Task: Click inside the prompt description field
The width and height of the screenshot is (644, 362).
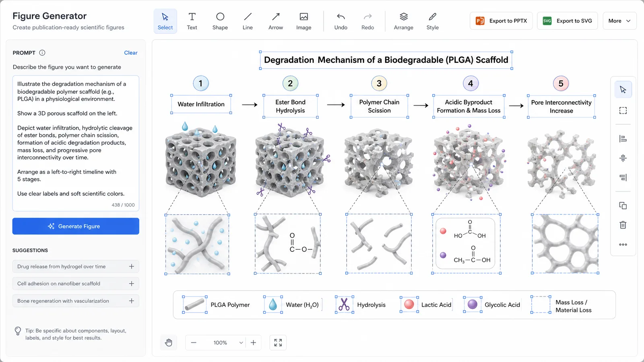Action: click(x=76, y=143)
